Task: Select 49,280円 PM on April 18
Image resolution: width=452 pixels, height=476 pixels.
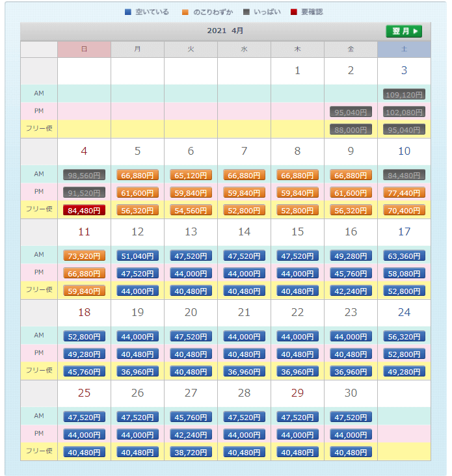Action: pos(84,354)
